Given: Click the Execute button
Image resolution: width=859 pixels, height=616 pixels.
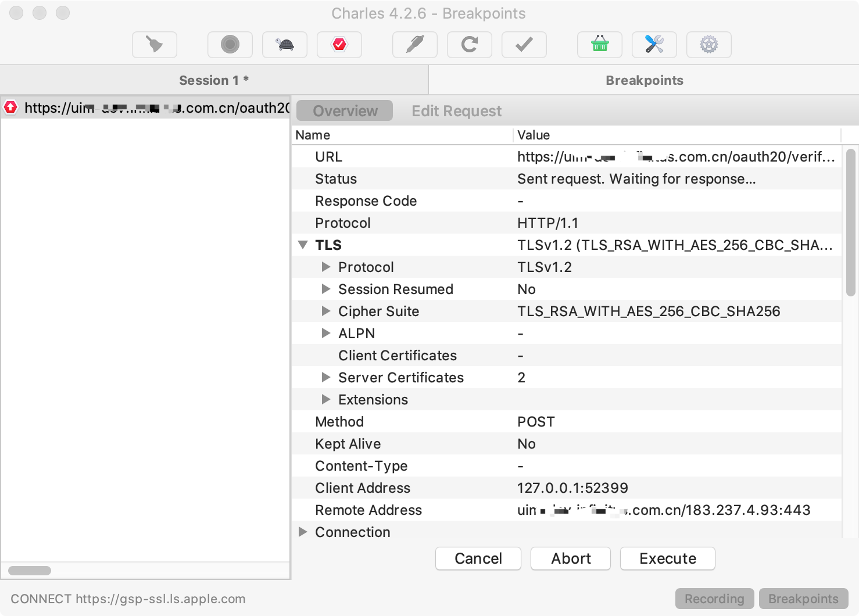Looking at the screenshot, I should (667, 558).
